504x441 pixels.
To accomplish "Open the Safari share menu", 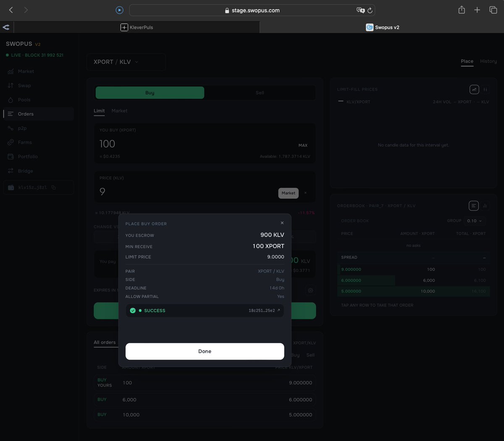I will coord(462,10).
